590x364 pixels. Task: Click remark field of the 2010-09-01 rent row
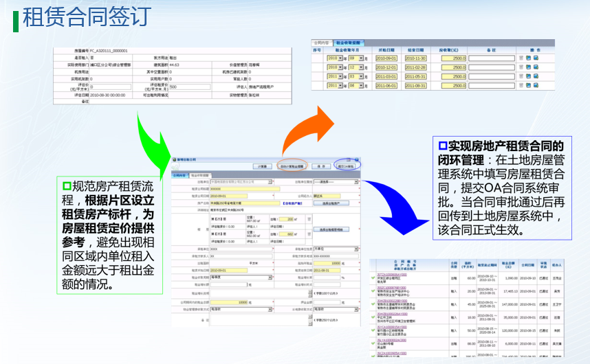(492, 58)
